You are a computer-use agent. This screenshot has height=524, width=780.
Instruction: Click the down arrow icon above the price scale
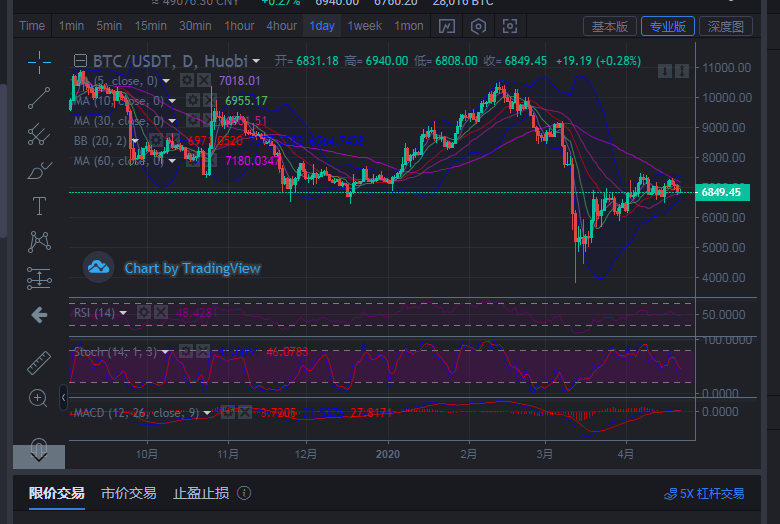(665, 71)
